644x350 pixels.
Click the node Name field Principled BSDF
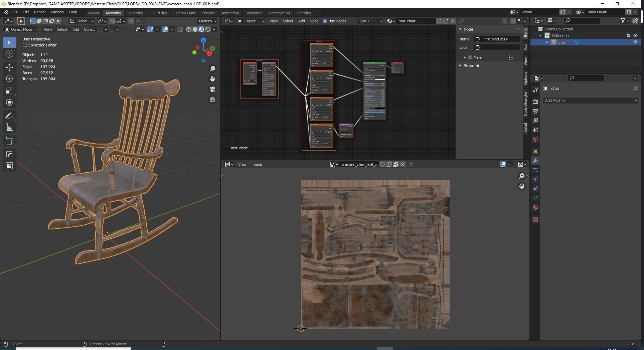497,39
